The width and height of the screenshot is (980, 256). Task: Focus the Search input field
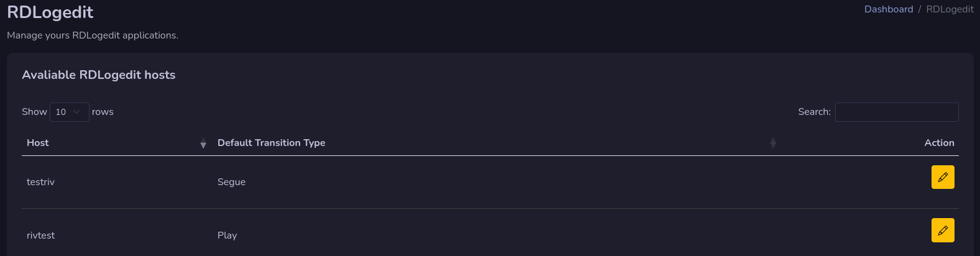897,112
